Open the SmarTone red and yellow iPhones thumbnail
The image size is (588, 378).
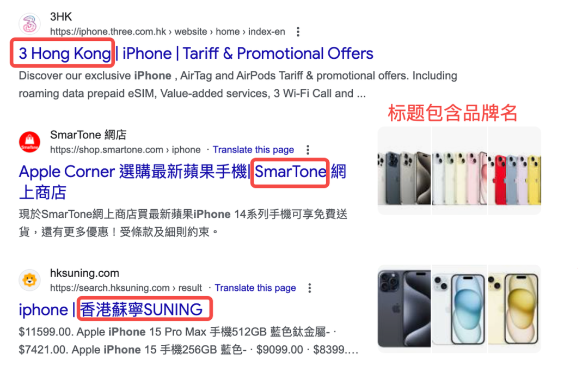click(x=514, y=170)
